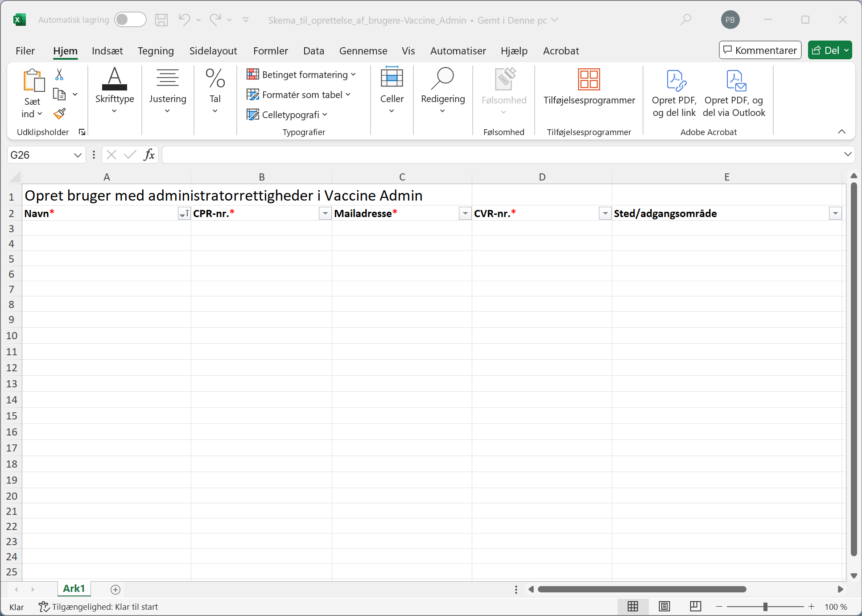Select the Ark1 sheet tab
This screenshot has width=862, height=616.
[74, 588]
